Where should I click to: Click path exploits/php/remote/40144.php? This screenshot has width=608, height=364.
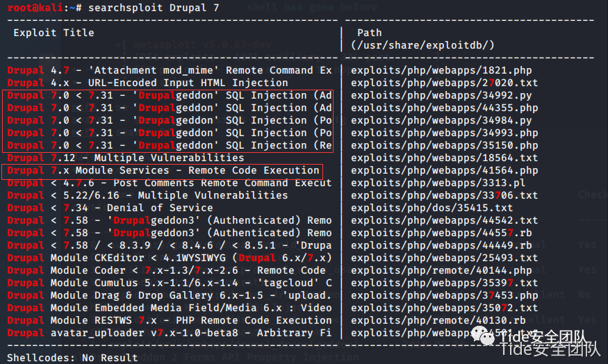point(441,271)
